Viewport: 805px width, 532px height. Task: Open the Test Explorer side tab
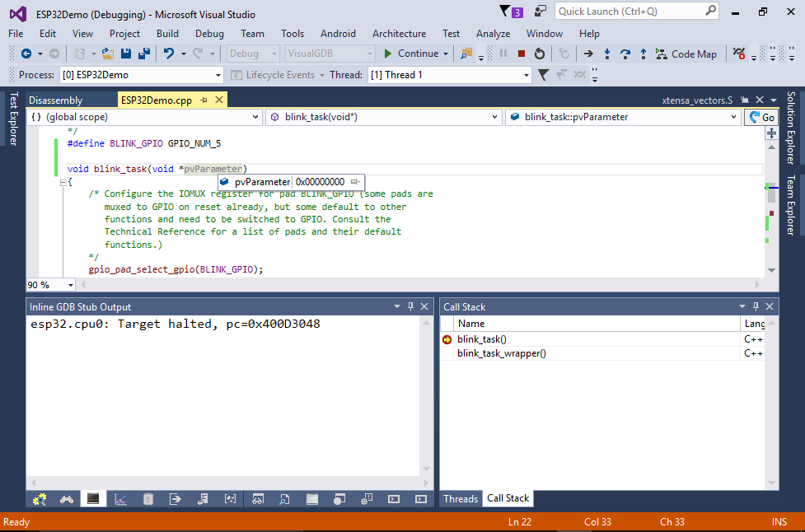click(x=14, y=119)
